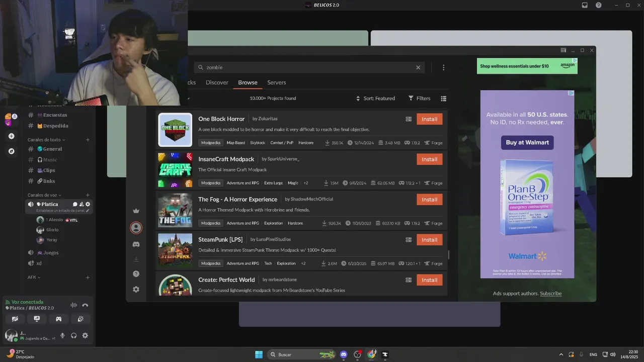The image size is (644, 362).
Task: Open CurseForge settings gear
Action: coord(136,290)
